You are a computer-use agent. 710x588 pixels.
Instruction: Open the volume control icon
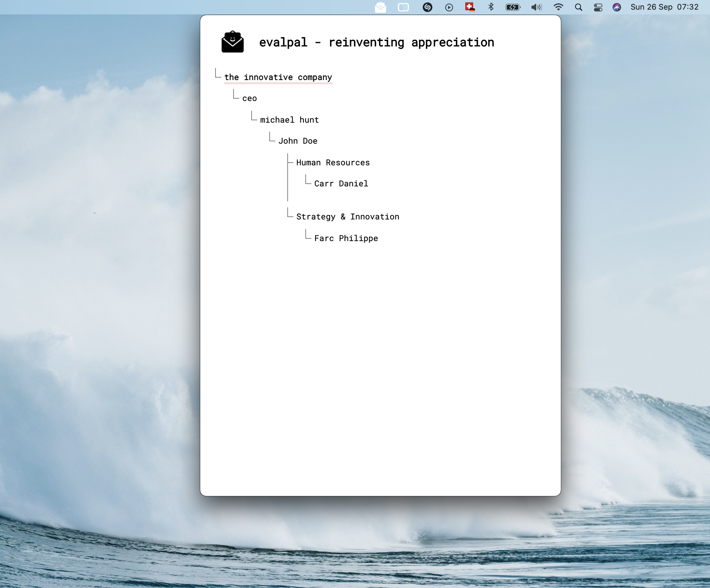pyautogui.click(x=536, y=7)
